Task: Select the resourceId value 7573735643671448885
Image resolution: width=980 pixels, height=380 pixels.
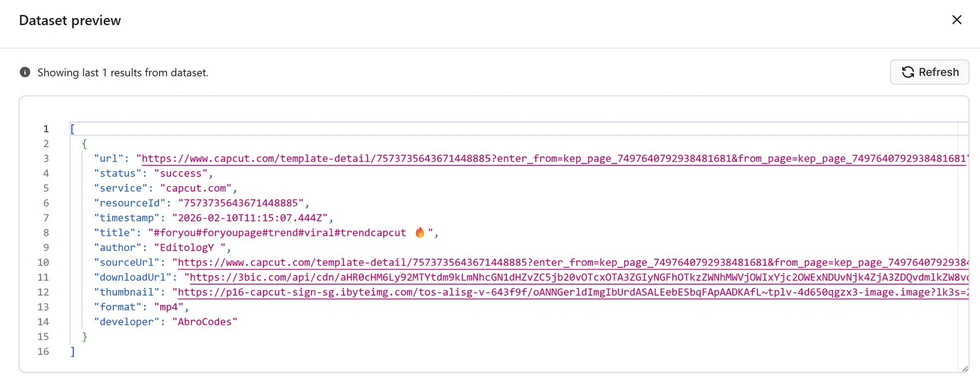Action: [241, 203]
